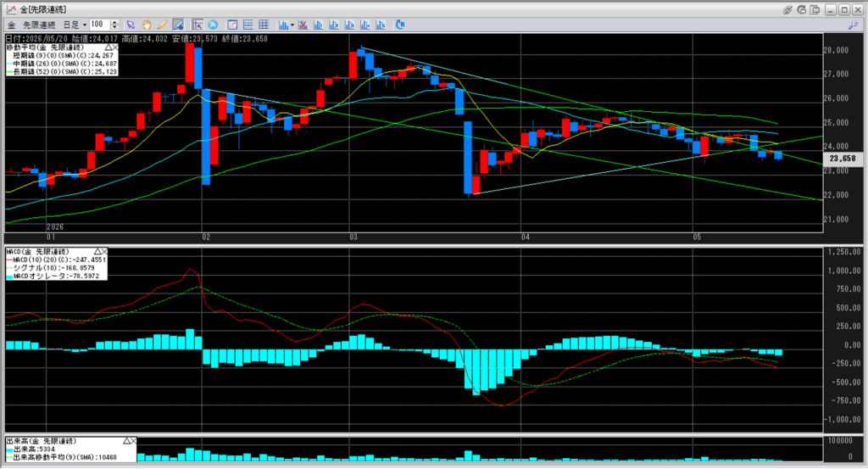Increase bar count with stepper up arrow

click(x=114, y=22)
